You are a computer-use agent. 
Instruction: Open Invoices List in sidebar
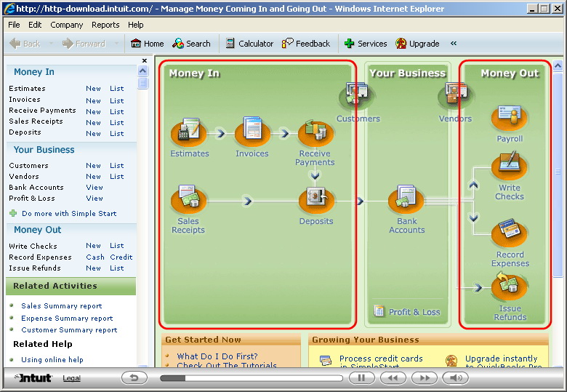coord(117,101)
